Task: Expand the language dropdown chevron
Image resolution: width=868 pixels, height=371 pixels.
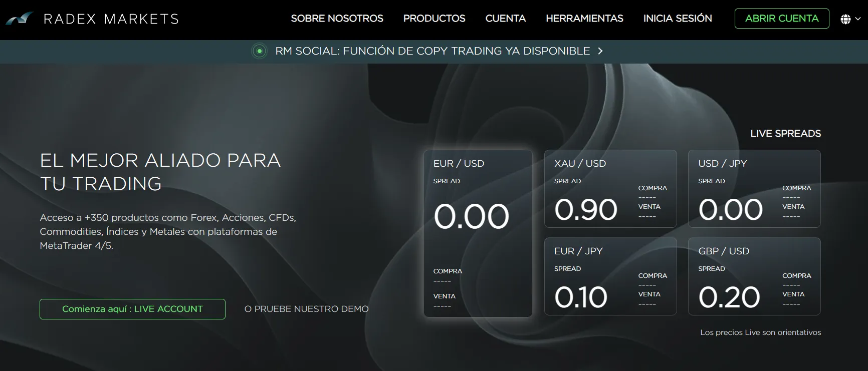Action: 857,19
